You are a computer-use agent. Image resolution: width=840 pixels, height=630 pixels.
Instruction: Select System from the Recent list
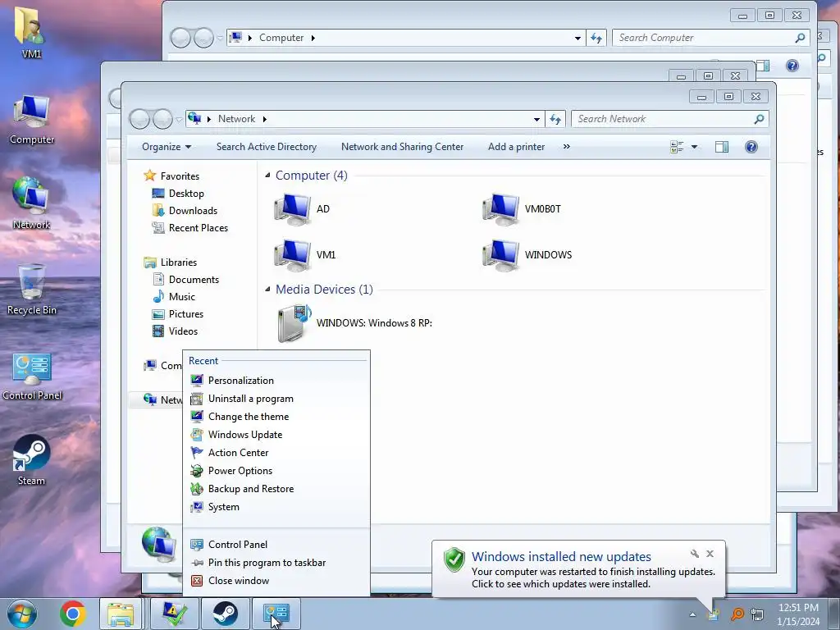pos(276,507)
